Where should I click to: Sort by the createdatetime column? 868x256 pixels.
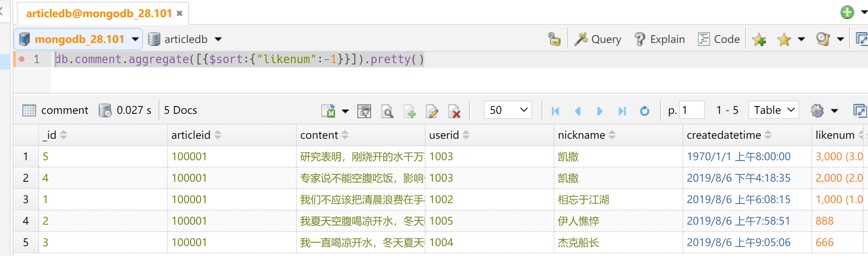point(768,135)
